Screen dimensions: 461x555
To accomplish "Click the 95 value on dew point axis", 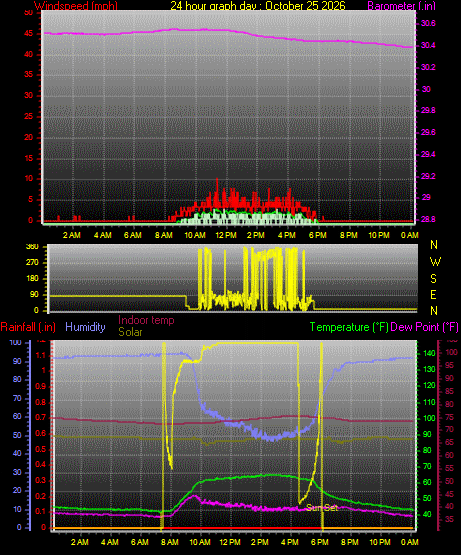I will (x=449, y=365).
